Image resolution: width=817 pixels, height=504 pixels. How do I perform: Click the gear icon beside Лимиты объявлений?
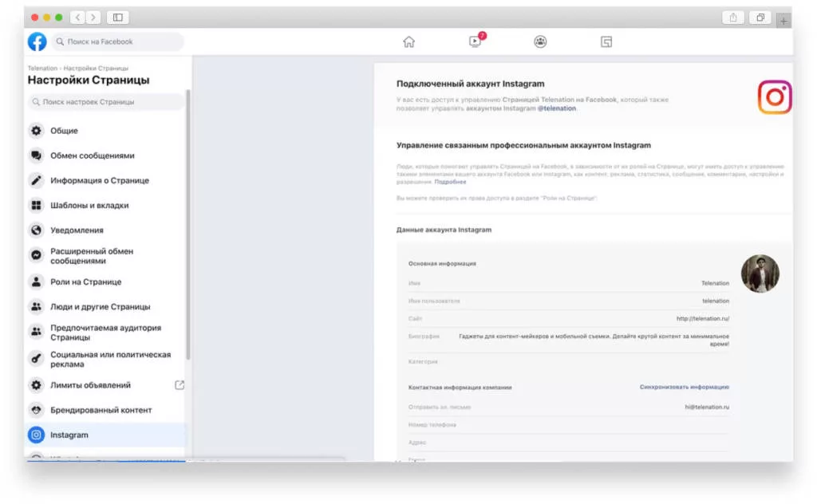click(x=36, y=385)
